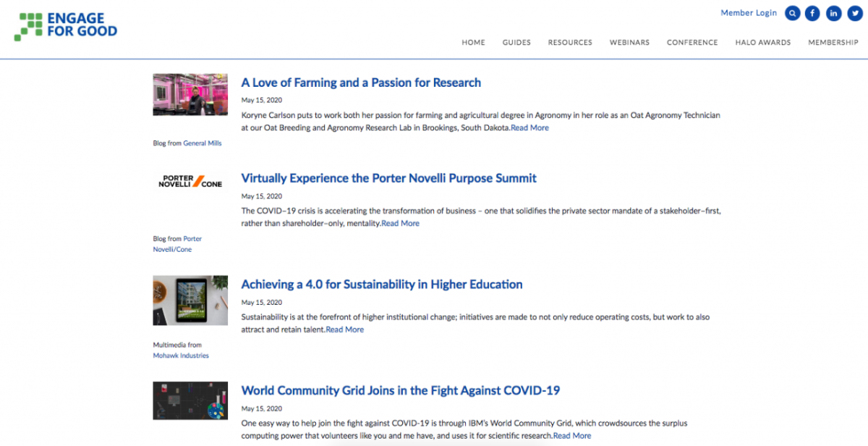This screenshot has height=446, width=868.
Task: Navigate to the Conference page
Action: click(x=692, y=43)
